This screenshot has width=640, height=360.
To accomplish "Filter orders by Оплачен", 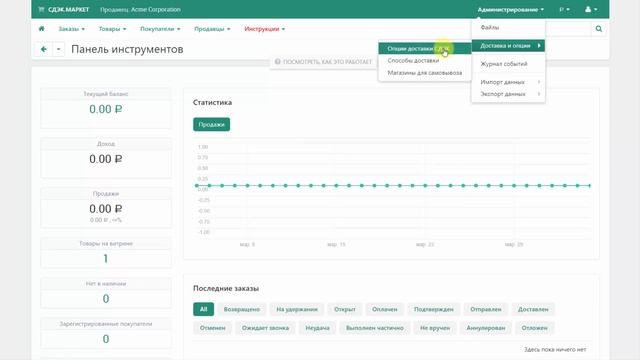I will [x=384, y=309].
